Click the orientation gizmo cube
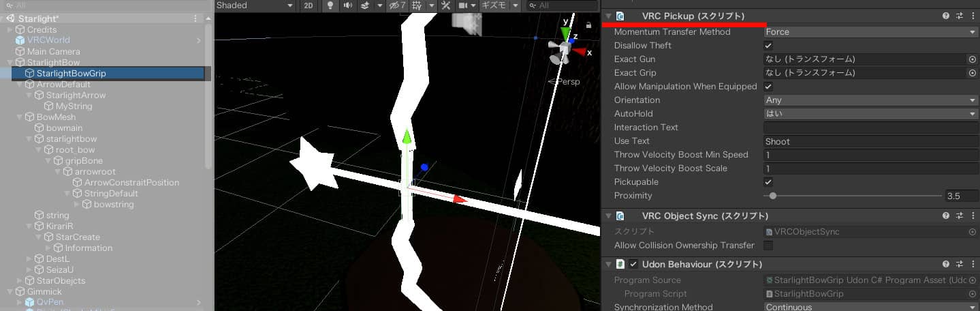The image size is (980, 311). pos(565,48)
